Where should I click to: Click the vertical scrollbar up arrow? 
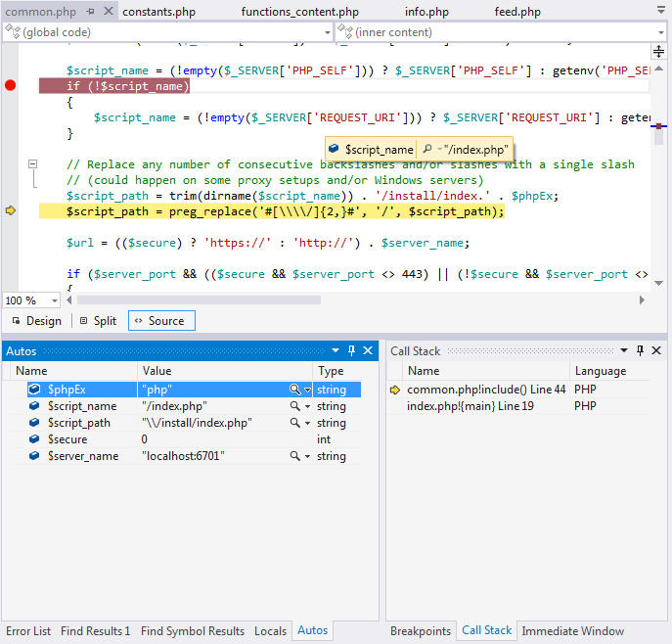(x=659, y=69)
